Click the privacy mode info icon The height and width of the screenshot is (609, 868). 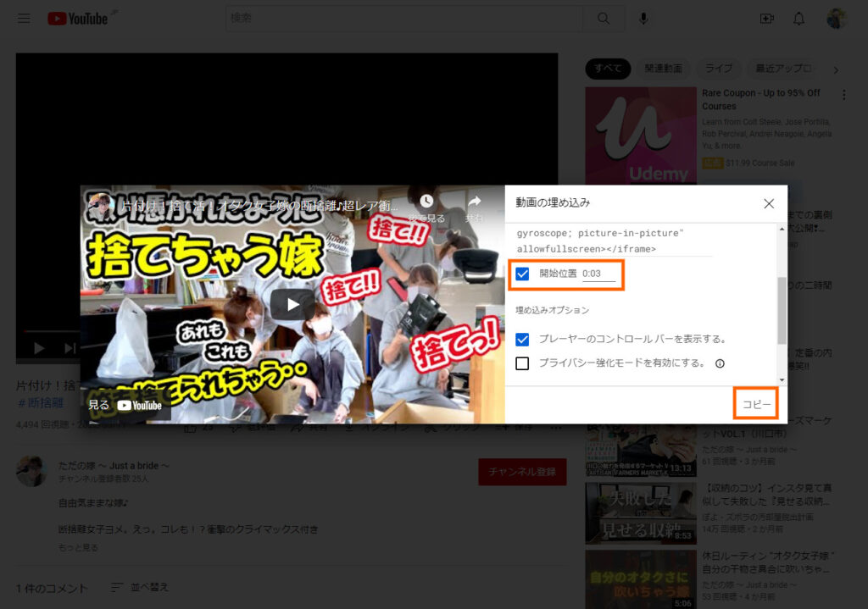point(720,363)
